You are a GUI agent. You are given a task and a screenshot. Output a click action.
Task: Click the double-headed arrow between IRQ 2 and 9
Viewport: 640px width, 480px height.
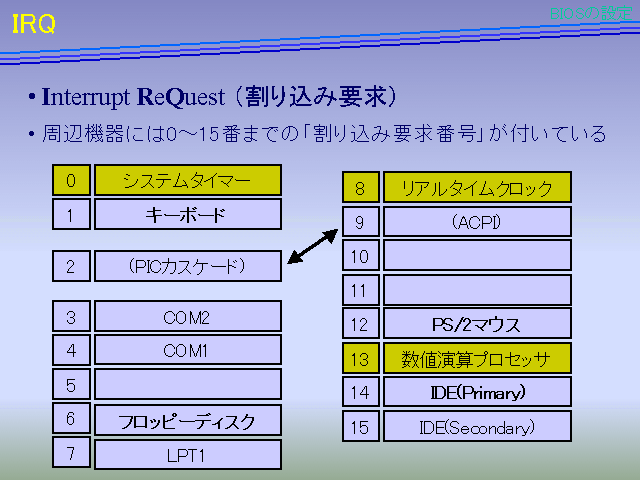(314, 246)
